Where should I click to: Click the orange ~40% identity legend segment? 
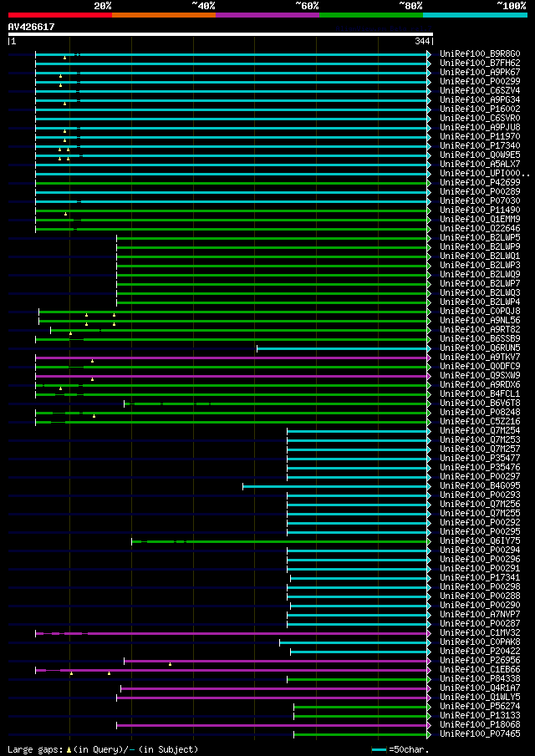(x=164, y=15)
